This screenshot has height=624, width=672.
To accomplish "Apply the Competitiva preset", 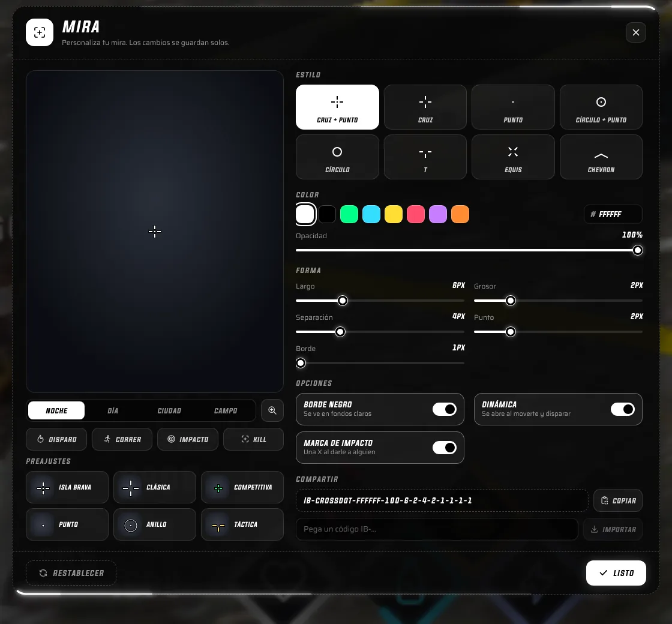I will (x=242, y=487).
